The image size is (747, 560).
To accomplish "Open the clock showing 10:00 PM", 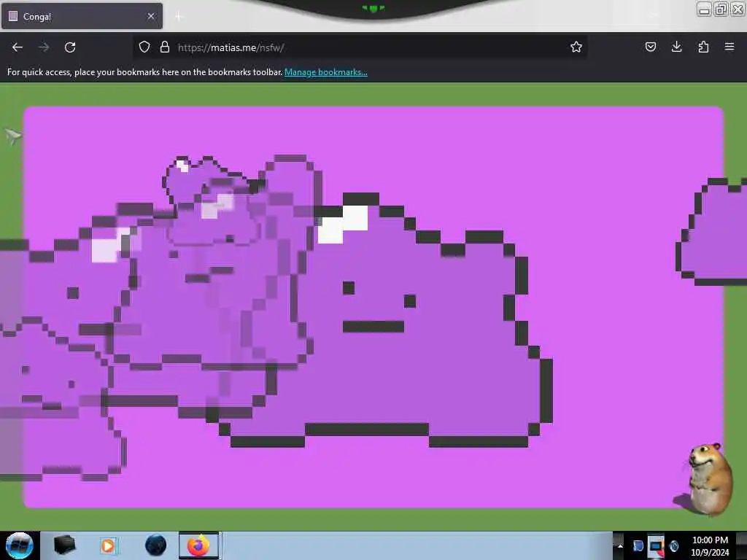I will (710, 545).
